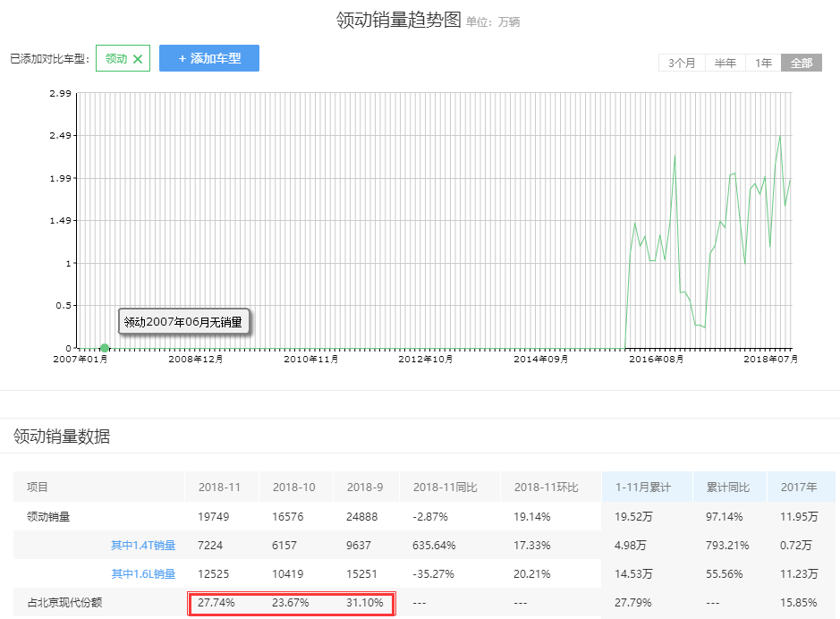Click the 0.72万 value
This screenshot has height=619, width=840.
click(x=795, y=545)
